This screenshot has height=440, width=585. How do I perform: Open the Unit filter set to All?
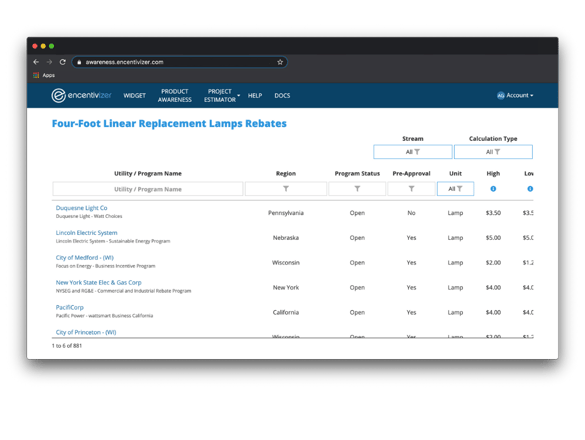pos(455,189)
